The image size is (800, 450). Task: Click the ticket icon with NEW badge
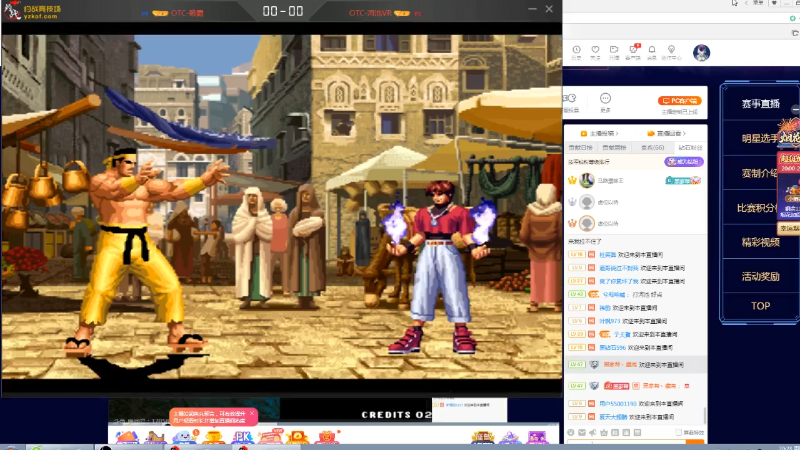pyautogui.click(x=270, y=437)
